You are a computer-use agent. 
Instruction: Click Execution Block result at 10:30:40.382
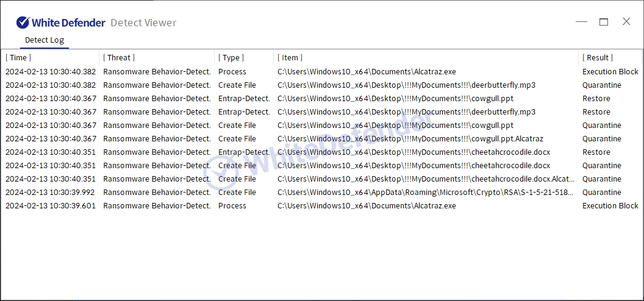(610, 72)
